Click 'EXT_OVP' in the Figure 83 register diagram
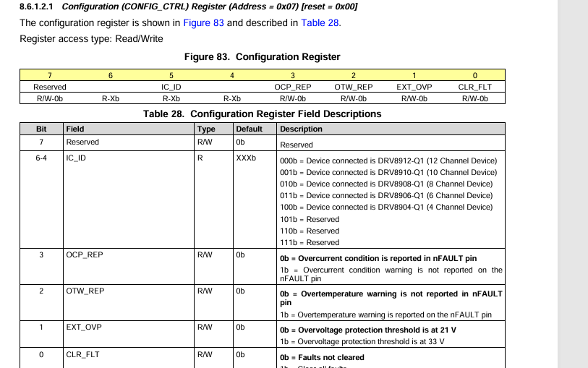 coord(414,87)
